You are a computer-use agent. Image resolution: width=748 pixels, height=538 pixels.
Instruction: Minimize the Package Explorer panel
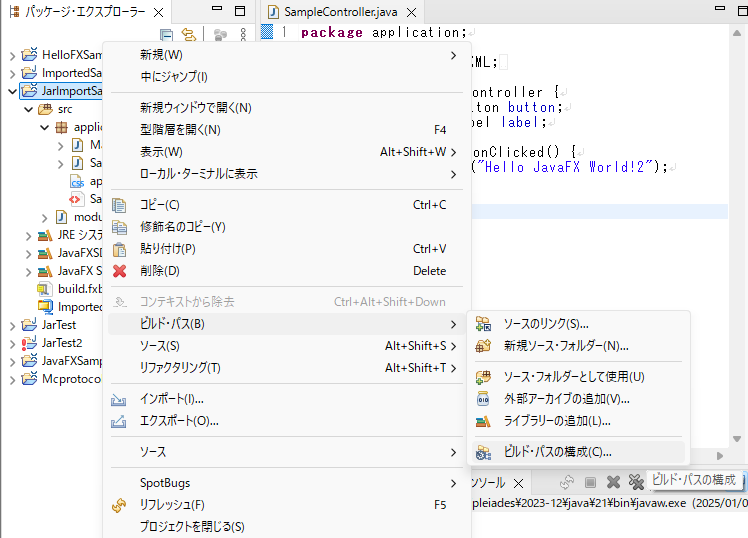[x=217, y=9]
